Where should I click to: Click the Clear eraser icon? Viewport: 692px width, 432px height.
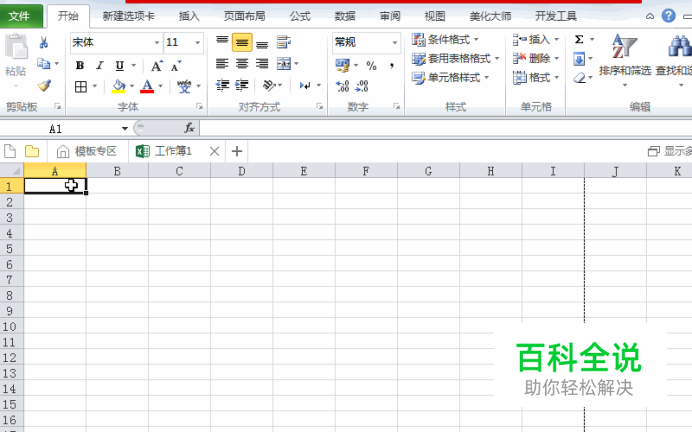click(579, 78)
